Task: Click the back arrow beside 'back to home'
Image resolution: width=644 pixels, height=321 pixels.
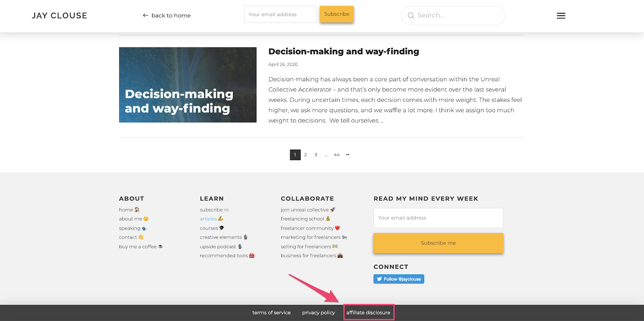Action: click(145, 15)
